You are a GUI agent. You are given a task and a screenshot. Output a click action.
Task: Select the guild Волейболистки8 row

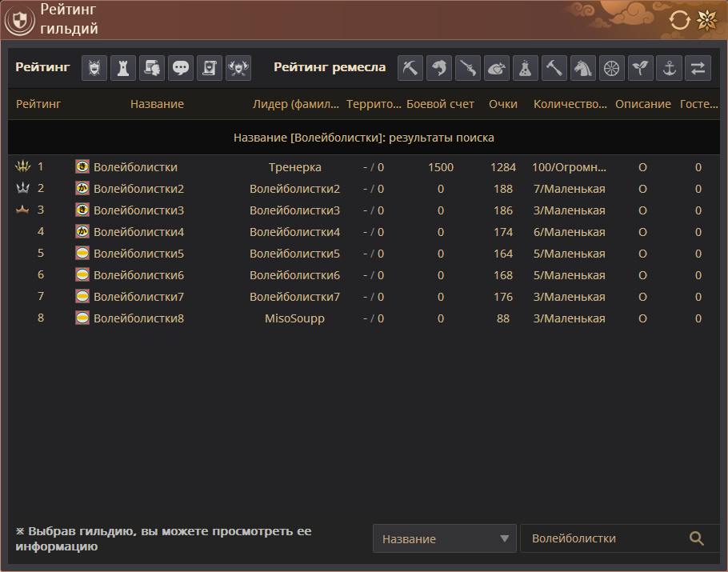pyautogui.click(x=138, y=318)
